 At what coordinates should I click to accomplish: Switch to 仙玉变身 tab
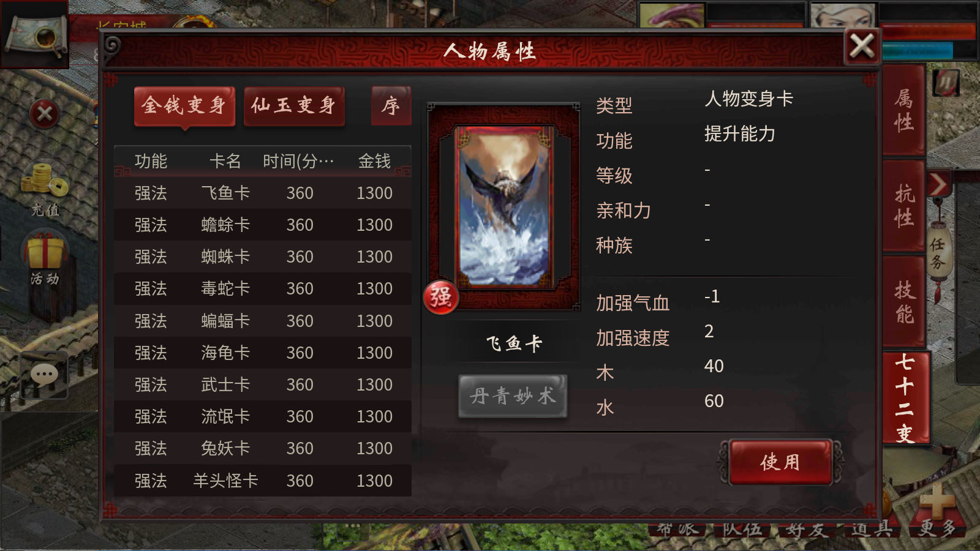(x=294, y=106)
